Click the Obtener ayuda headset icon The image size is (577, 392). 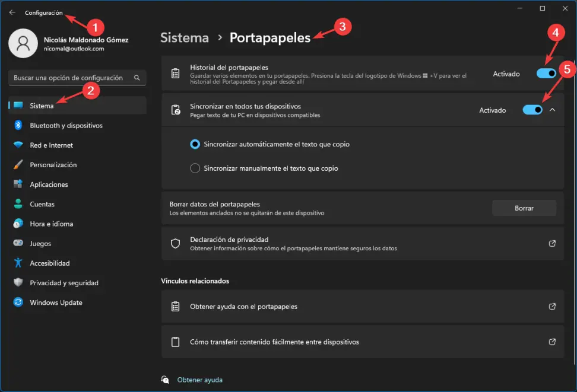165,380
